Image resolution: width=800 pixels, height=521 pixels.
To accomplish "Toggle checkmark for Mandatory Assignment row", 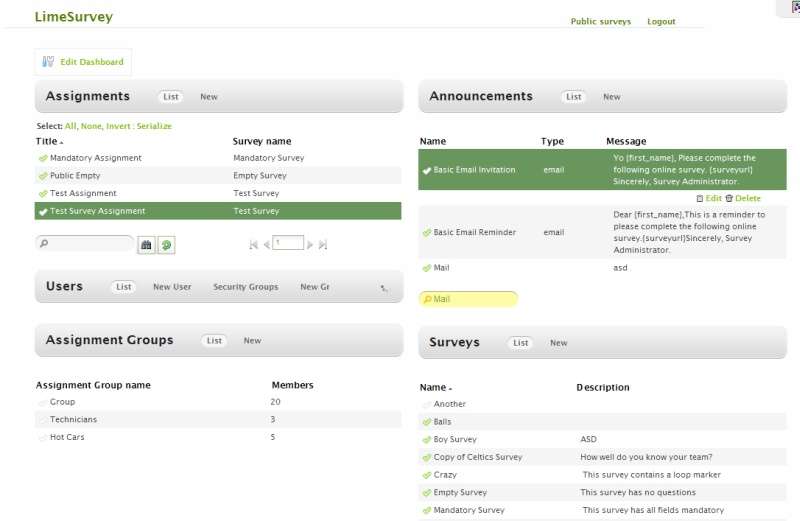I will pyautogui.click(x=43, y=158).
